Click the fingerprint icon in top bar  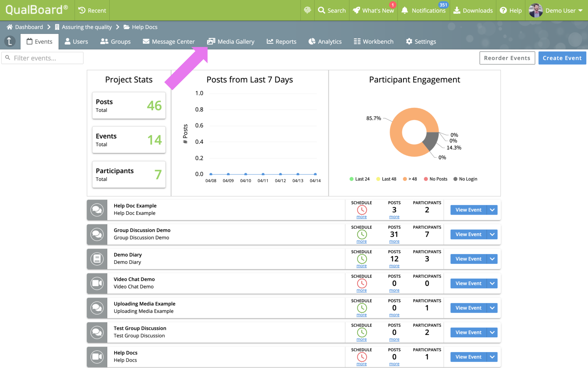click(307, 10)
